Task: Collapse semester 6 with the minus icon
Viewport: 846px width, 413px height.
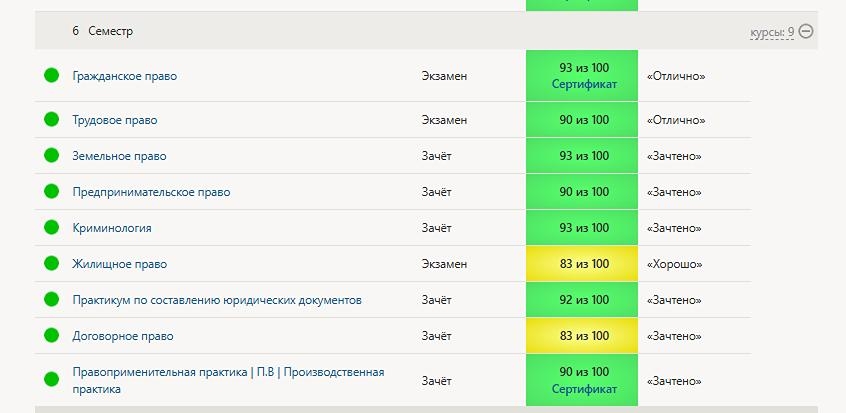Action: 806,31
